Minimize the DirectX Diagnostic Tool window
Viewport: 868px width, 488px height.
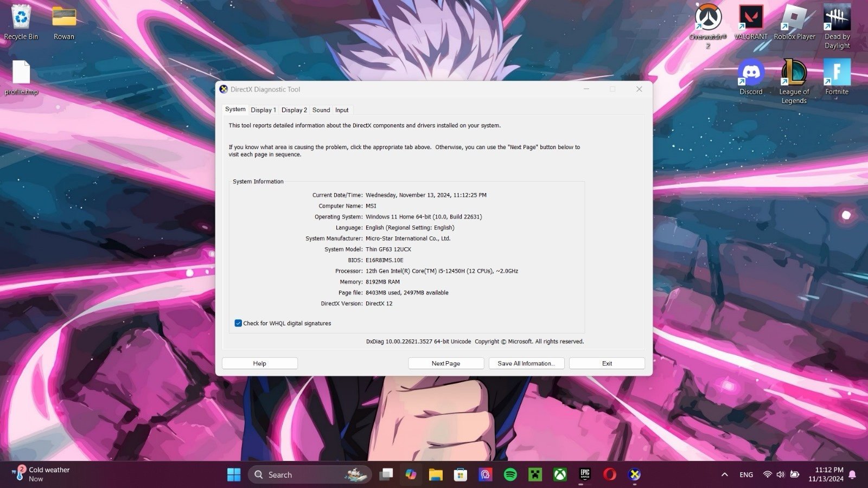click(x=586, y=89)
